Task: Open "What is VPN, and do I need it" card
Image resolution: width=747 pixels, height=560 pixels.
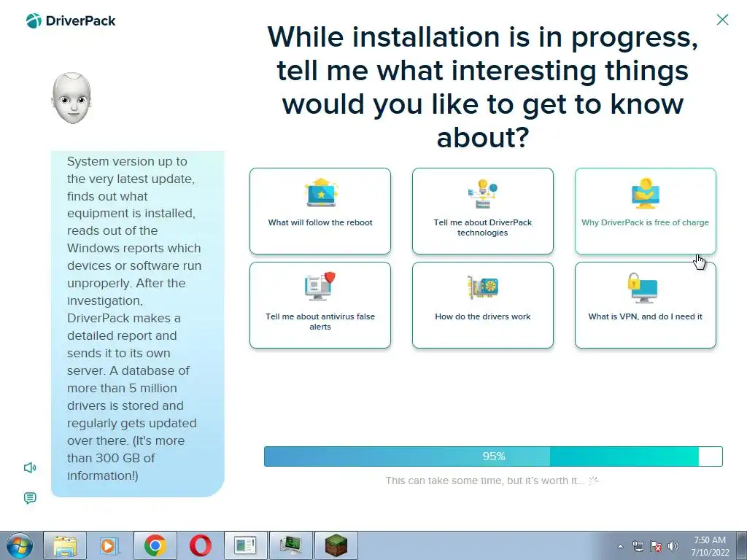Action: pyautogui.click(x=645, y=306)
